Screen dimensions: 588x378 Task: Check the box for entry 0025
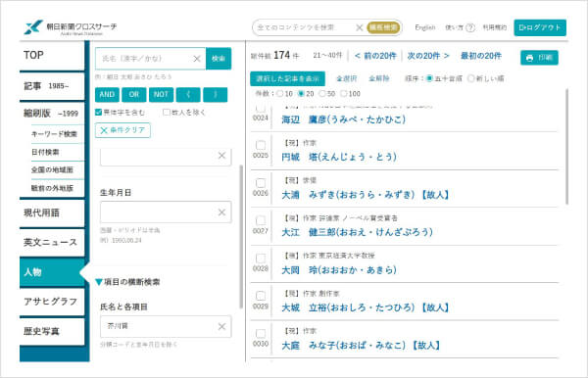[261, 145]
